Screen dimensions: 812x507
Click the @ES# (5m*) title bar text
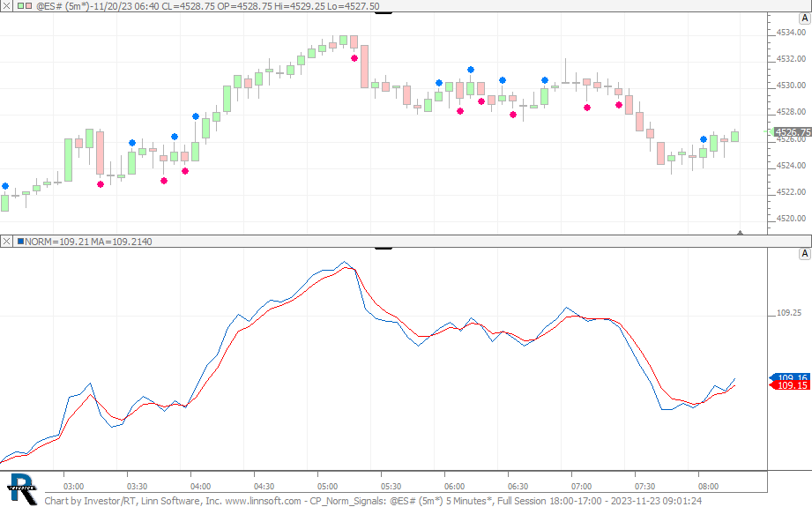coord(208,6)
